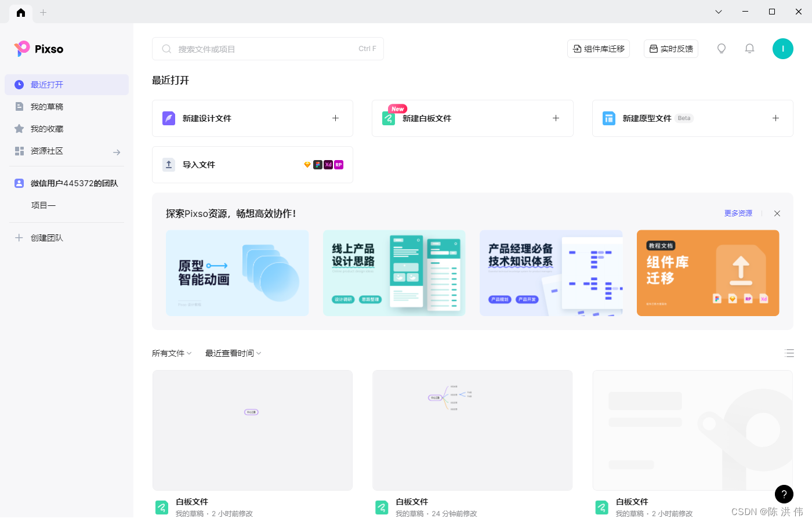Expand 所有文件 filter dropdown
The width and height of the screenshot is (812, 522).
click(172, 353)
